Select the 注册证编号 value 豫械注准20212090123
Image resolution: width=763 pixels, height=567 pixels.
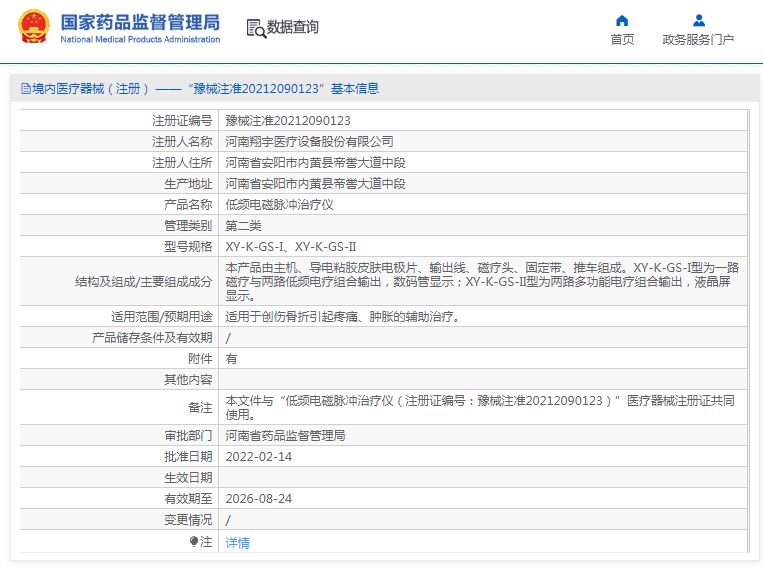288,120
